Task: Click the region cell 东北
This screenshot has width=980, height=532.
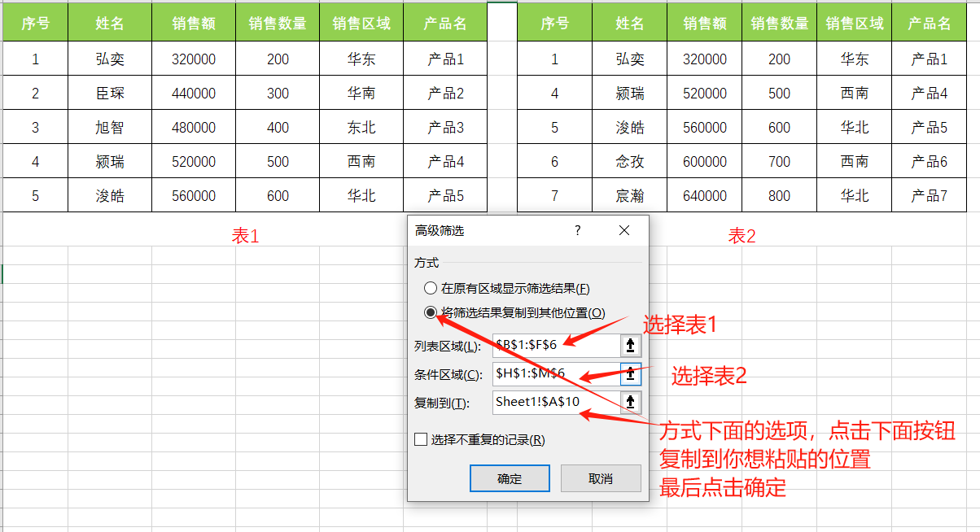Action: 361,128
